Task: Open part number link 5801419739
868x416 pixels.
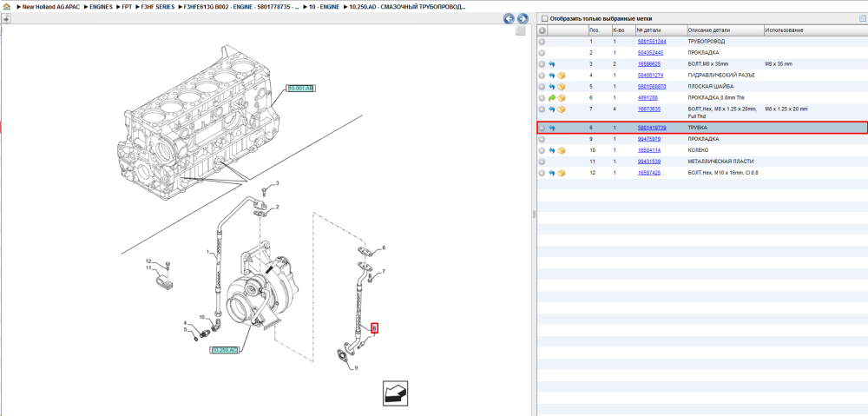Action: pyautogui.click(x=652, y=128)
